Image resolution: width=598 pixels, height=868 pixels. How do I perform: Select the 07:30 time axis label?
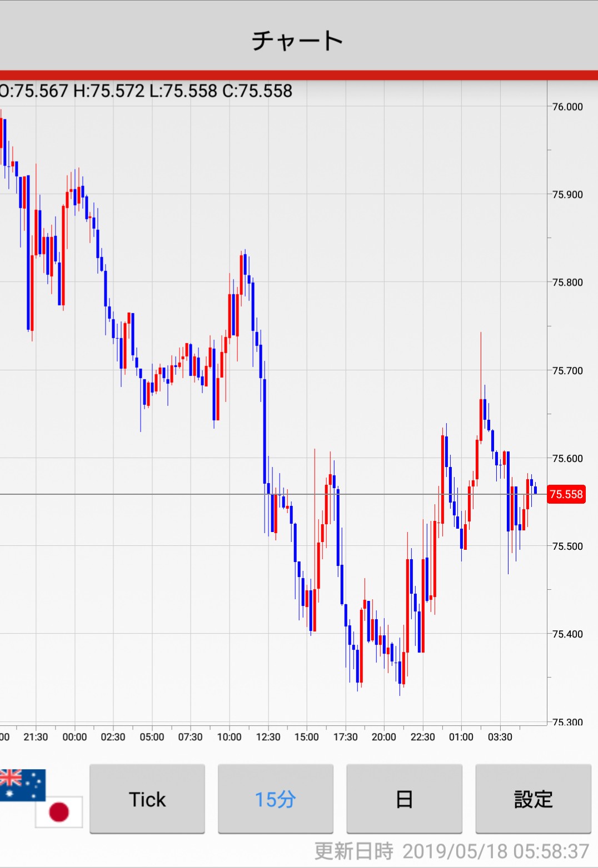tap(190, 737)
